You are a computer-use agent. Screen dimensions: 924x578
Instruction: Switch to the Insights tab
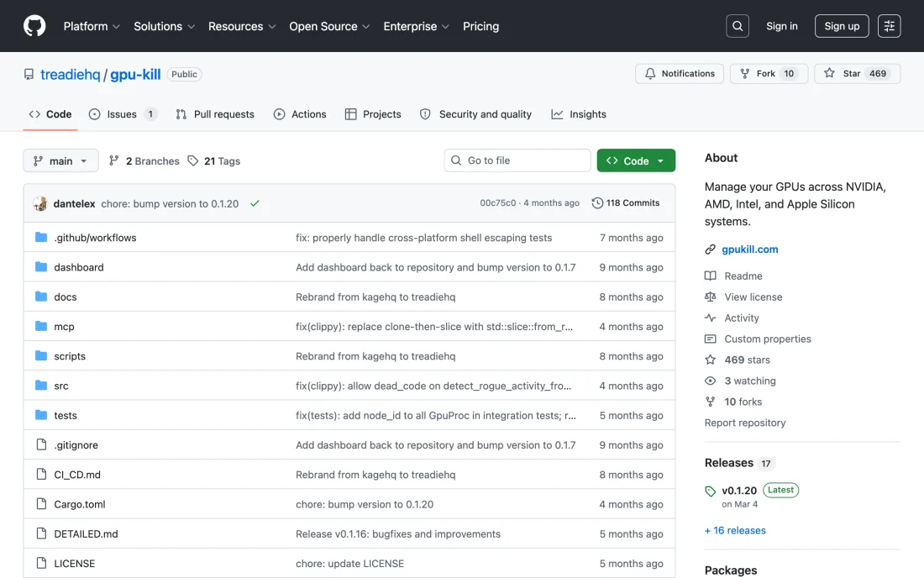[579, 114]
